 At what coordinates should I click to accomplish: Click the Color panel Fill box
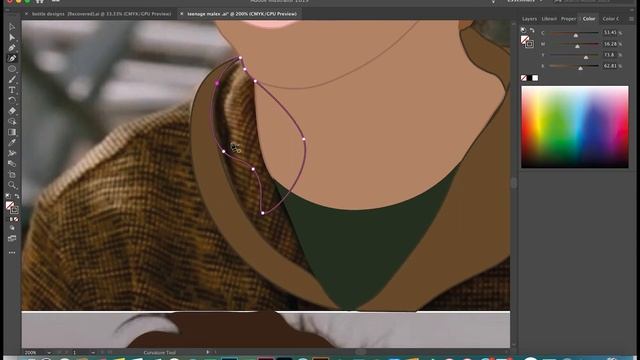(x=525, y=40)
